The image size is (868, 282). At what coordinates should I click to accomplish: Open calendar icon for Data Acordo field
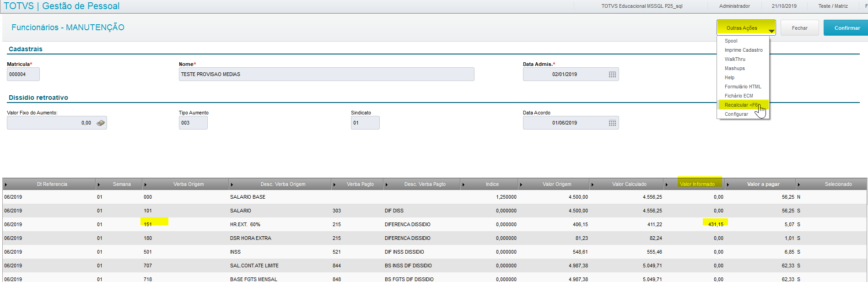click(612, 123)
